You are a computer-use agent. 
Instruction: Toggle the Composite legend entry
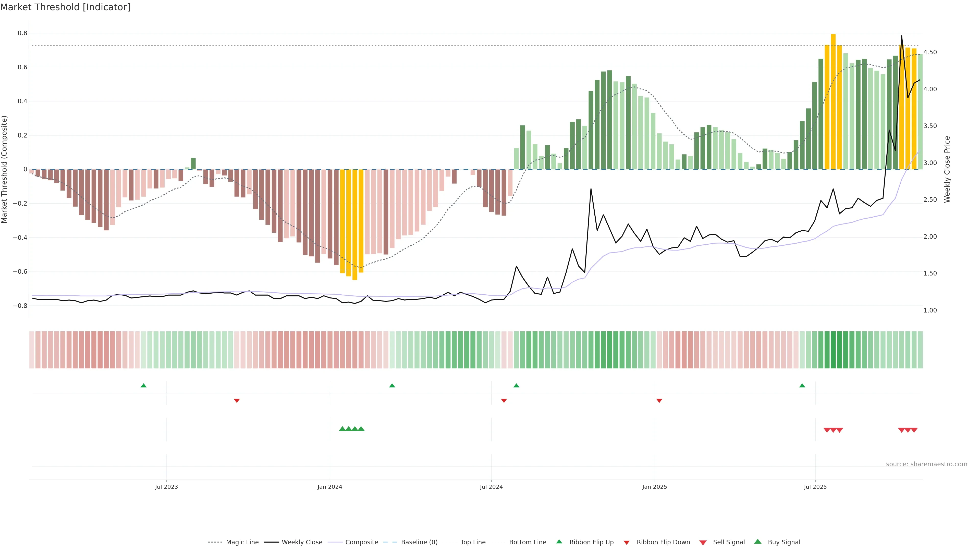361,542
